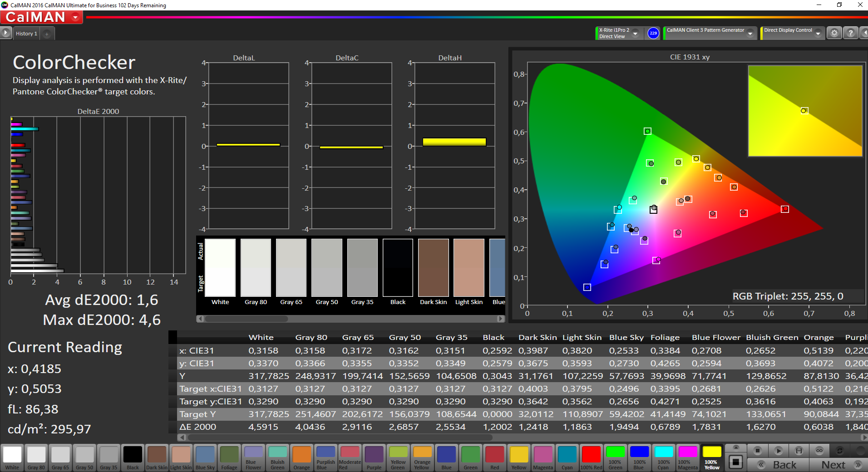Click the Gray 35 comparison swatch

362,268
